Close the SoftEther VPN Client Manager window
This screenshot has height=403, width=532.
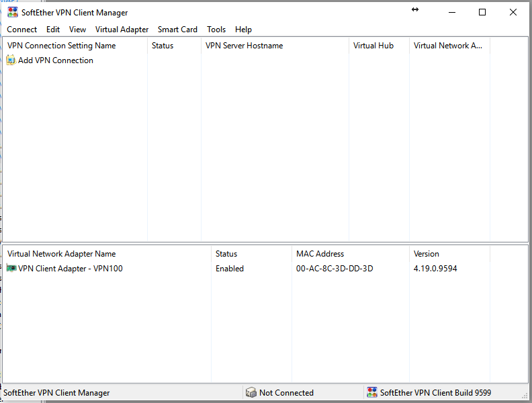[x=513, y=12]
